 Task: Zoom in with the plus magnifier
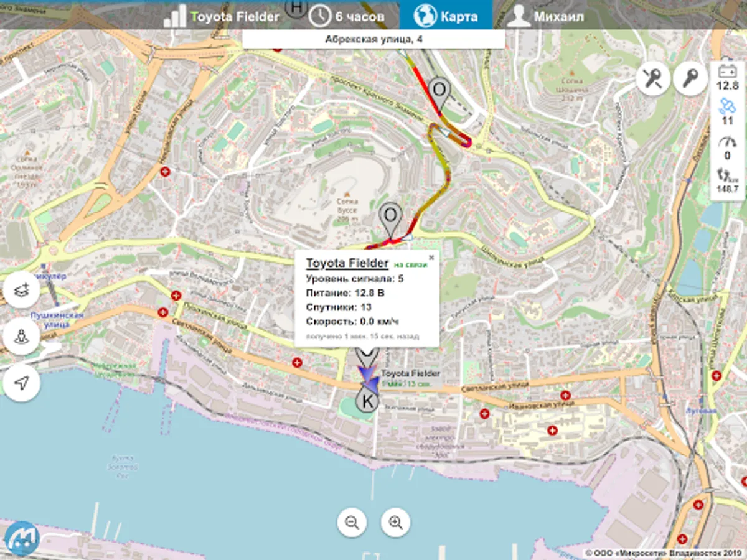(395, 522)
